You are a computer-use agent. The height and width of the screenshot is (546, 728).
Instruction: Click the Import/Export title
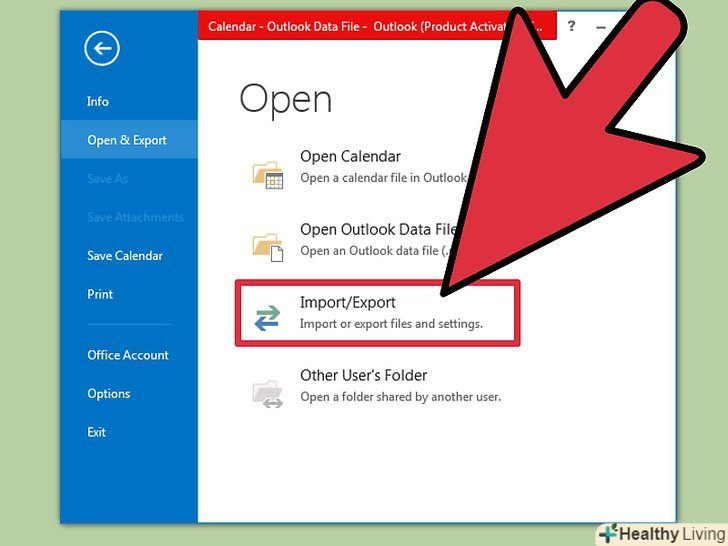[x=348, y=302]
